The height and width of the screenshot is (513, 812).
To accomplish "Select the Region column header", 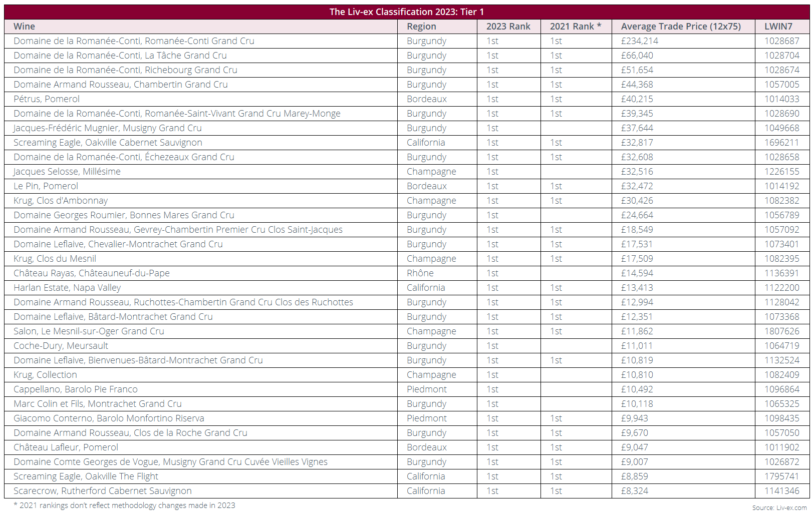I will pos(421,27).
